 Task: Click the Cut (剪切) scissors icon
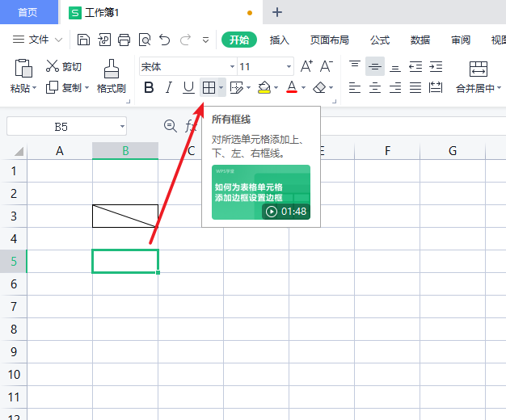(x=53, y=66)
